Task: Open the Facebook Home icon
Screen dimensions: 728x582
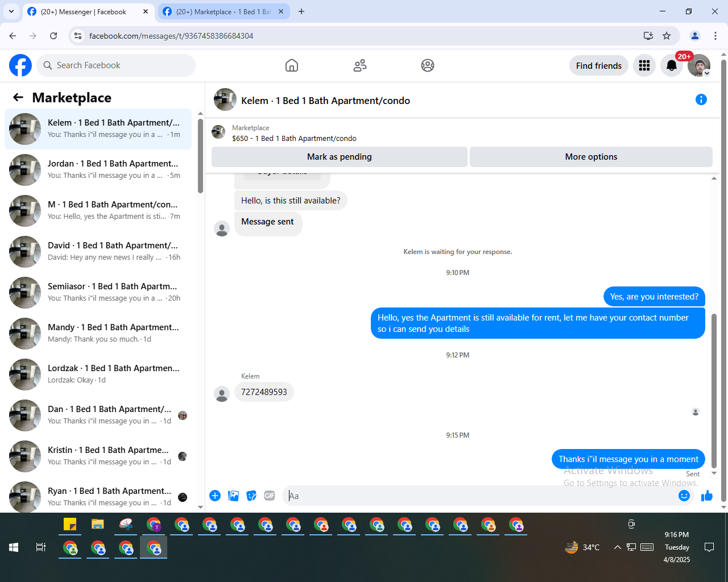Action: [x=292, y=65]
